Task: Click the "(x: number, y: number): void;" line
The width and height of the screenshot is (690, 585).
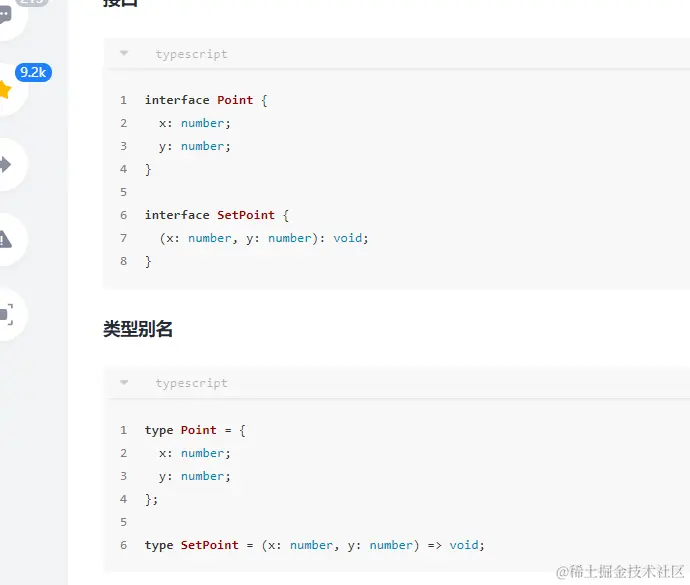Action: [x=264, y=238]
